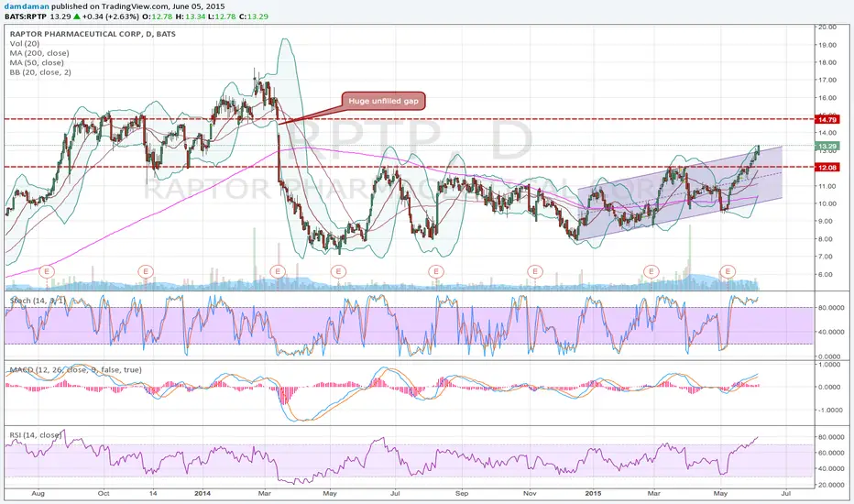
Task: Click the O:12.78 open value in header
Action: click(158, 16)
